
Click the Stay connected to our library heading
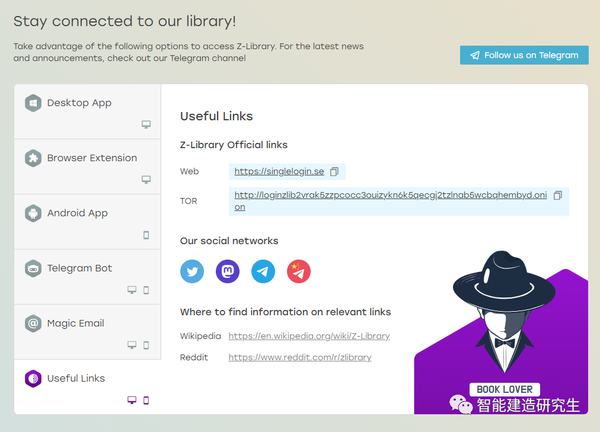pyautogui.click(x=125, y=21)
